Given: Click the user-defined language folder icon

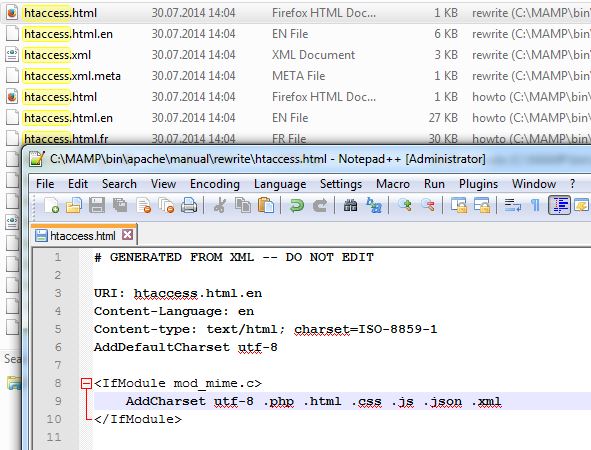Looking at the screenshot, I should tap(582, 205).
